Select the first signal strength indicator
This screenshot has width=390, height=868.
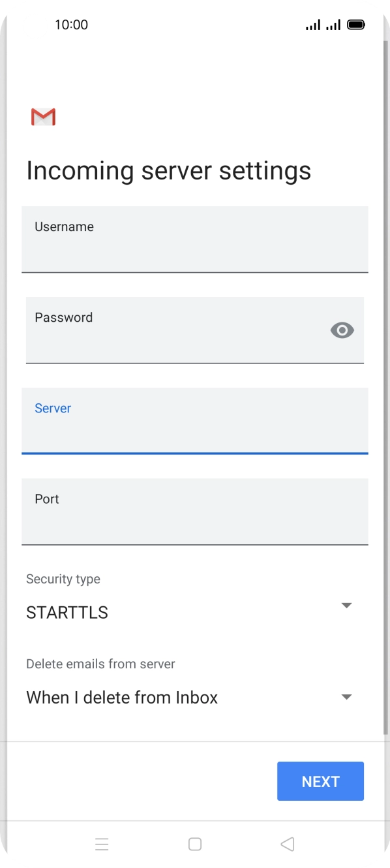pos(312,24)
